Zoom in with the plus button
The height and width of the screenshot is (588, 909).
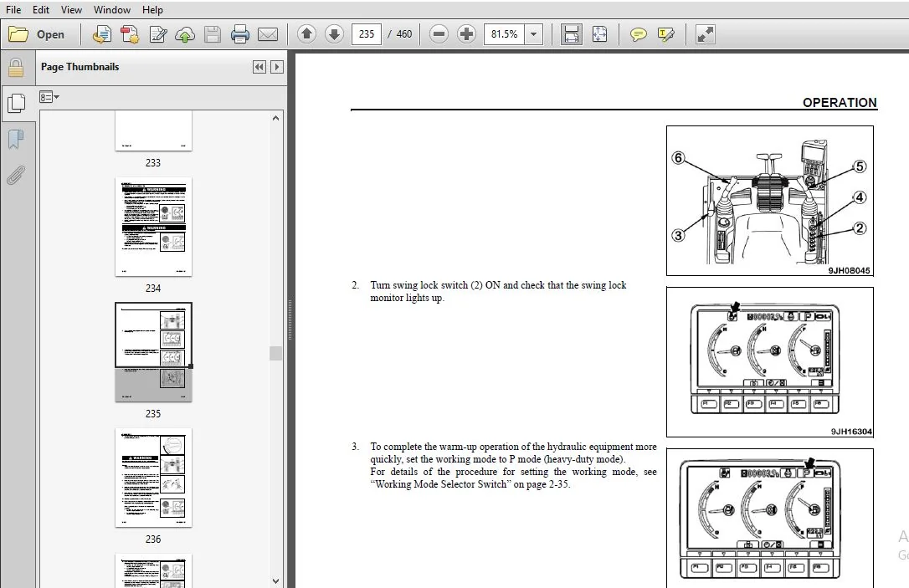coord(466,34)
